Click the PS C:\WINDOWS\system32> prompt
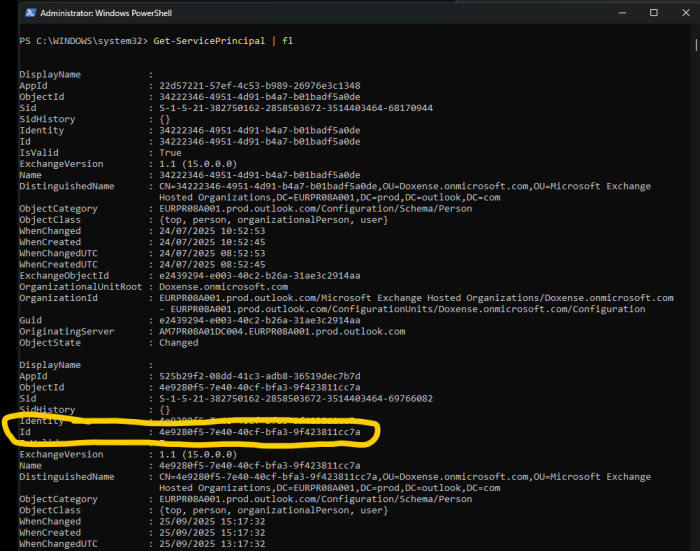Image resolution: width=700 pixels, height=551 pixels. click(82, 40)
